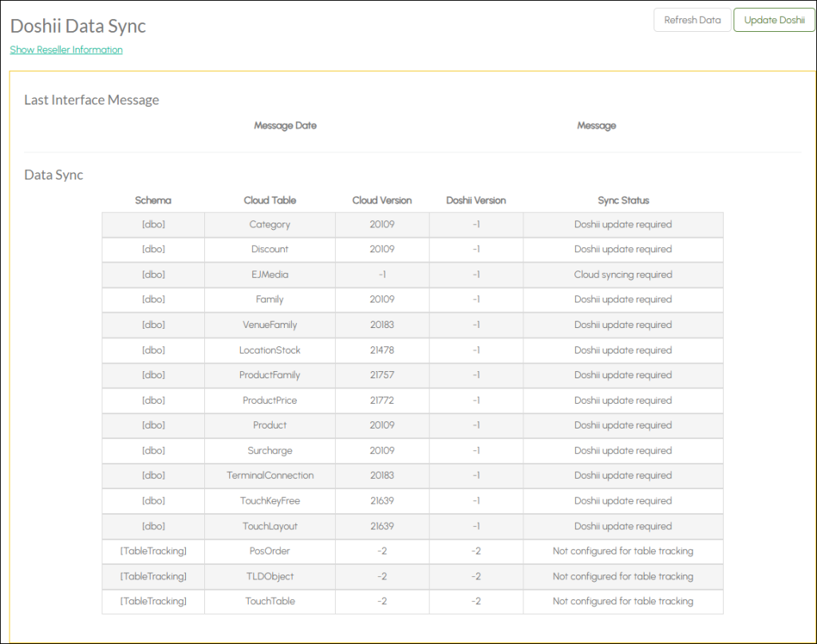Select the sync status of the TouchTable row
The height and width of the screenshot is (644, 817).
pyautogui.click(x=623, y=601)
